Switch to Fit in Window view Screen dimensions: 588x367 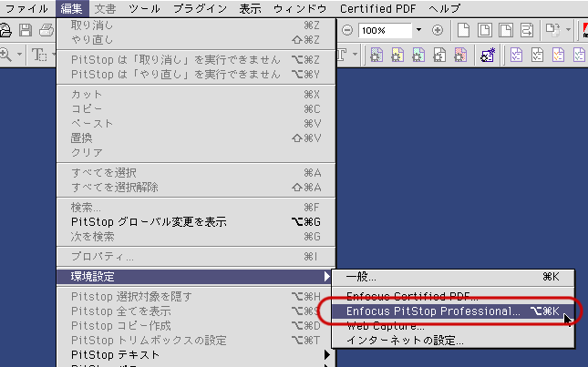[x=484, y=30]
